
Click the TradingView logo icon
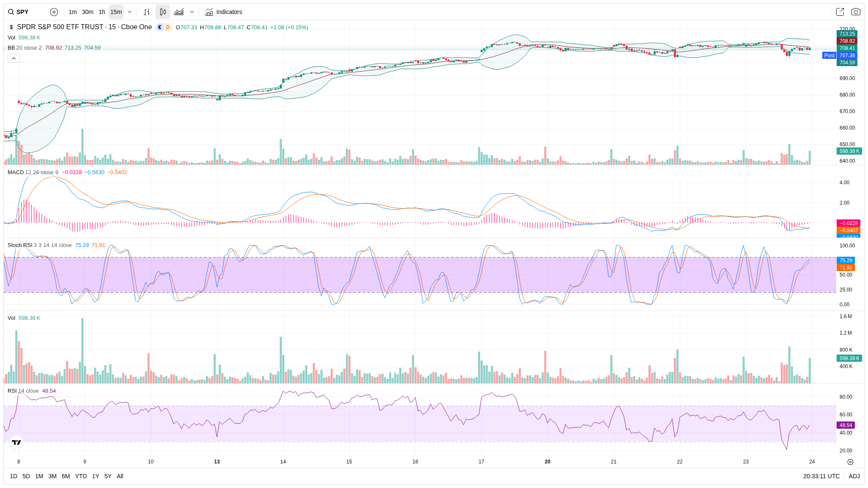tap(17, 442)
